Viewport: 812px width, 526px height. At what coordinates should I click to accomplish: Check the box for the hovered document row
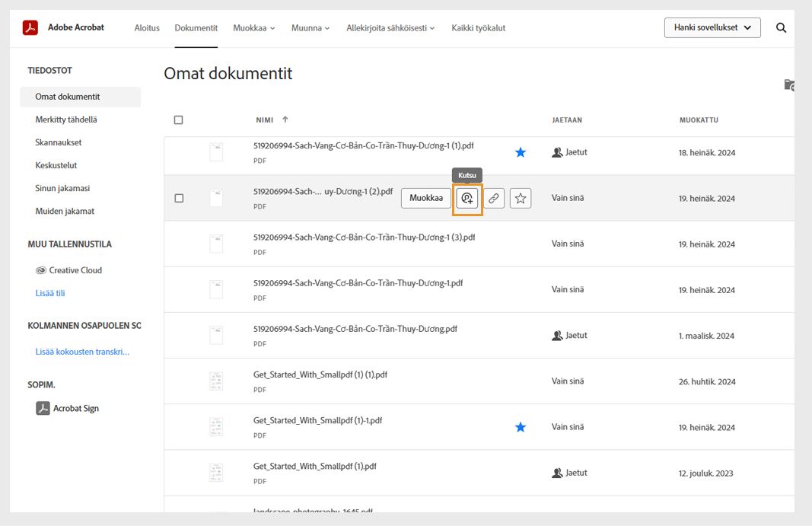tap(179, 199)
